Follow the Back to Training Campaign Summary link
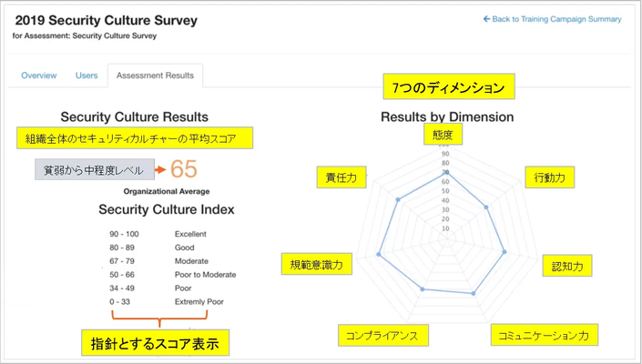642x364 pixels. [x=553, y=19]
